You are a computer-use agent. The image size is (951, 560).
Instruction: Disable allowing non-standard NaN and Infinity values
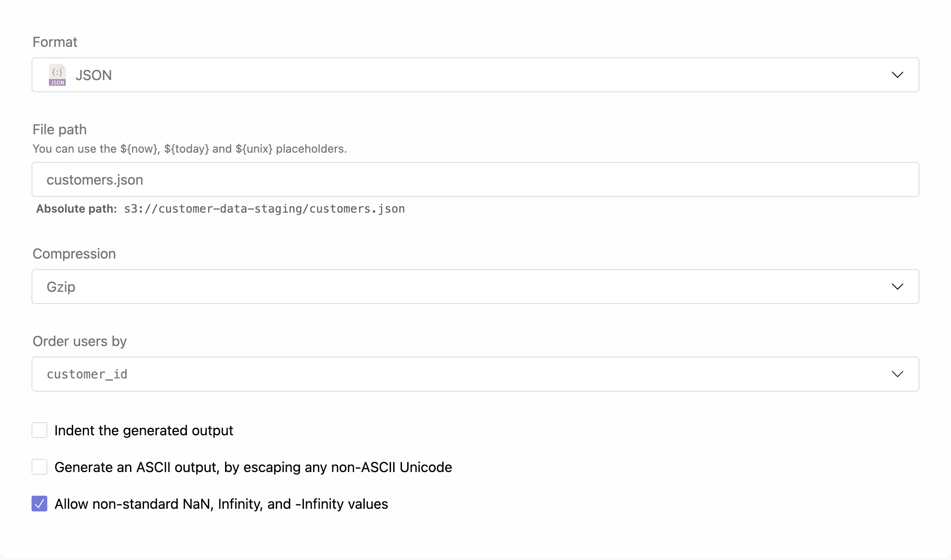pyautogui.click(x=39, y=504)
